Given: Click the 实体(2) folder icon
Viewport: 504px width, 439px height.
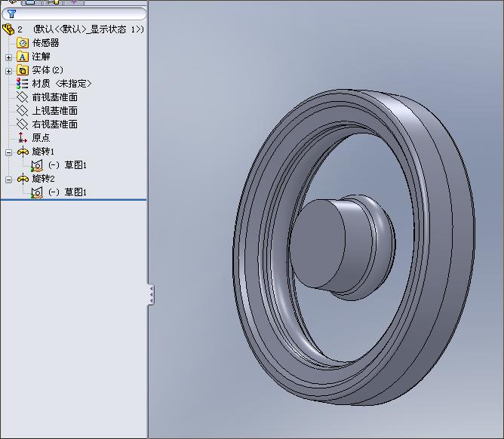Looking at the screenshot, I should point(23,70).
